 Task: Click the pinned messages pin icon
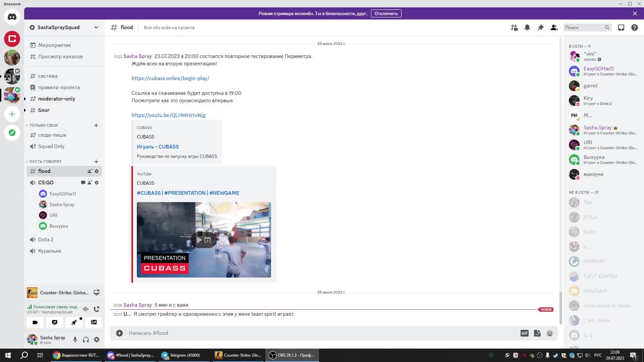point(540,27)
